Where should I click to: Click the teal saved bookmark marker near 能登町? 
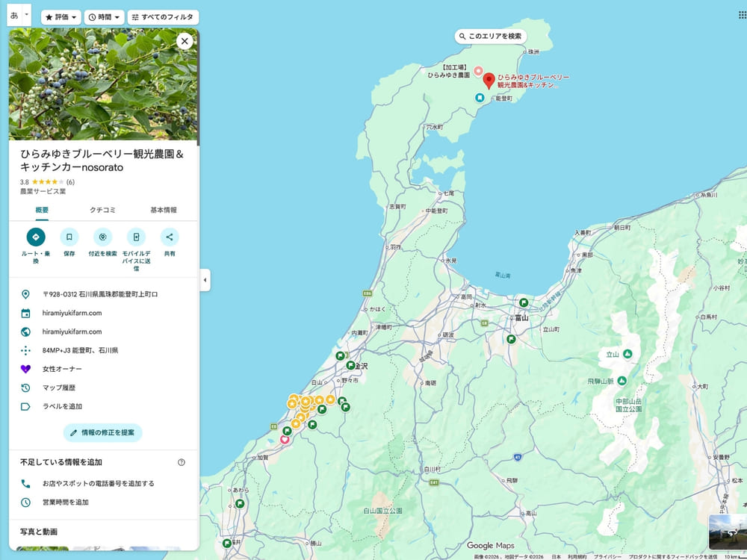coord(480,98)
